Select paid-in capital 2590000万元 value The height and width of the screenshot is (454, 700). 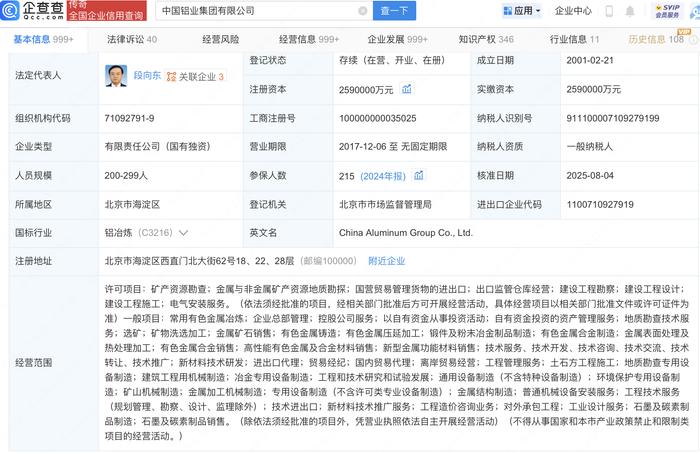coord(594,89)
